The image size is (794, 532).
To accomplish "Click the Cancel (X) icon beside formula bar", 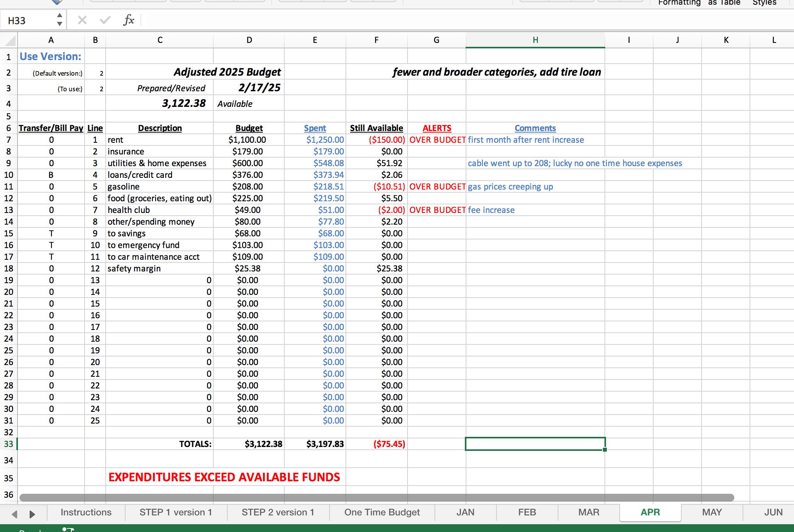I will pos(82,20).
